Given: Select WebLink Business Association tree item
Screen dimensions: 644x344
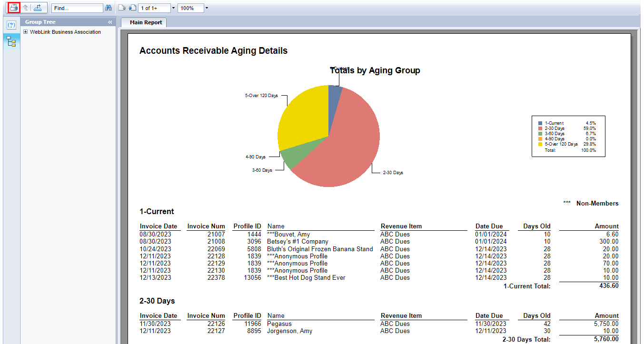Looking at the screenshot, I should (x=66, y=32).
